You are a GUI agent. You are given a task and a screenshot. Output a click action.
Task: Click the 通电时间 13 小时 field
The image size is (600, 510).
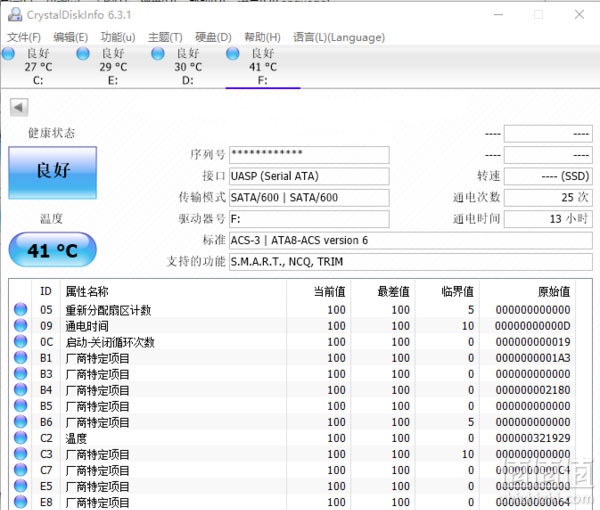(x=548, y=219)
